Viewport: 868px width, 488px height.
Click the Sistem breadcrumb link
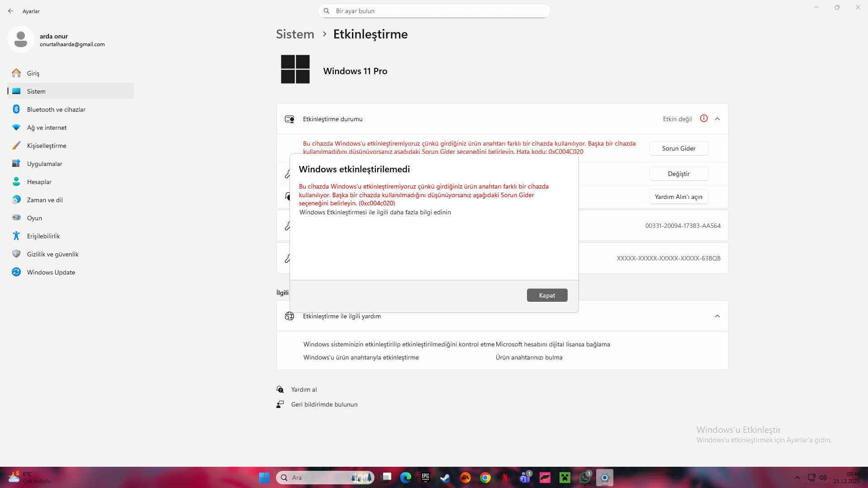coord(295,34)
